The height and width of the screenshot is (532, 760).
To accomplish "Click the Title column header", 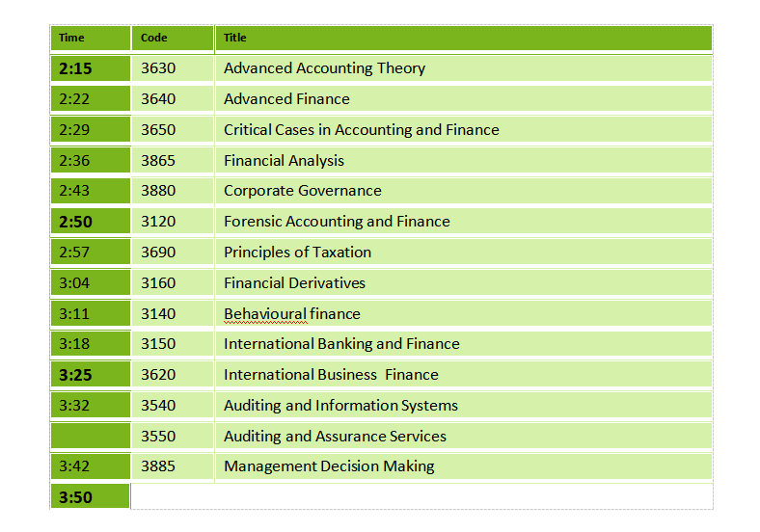I will point(235,38).
